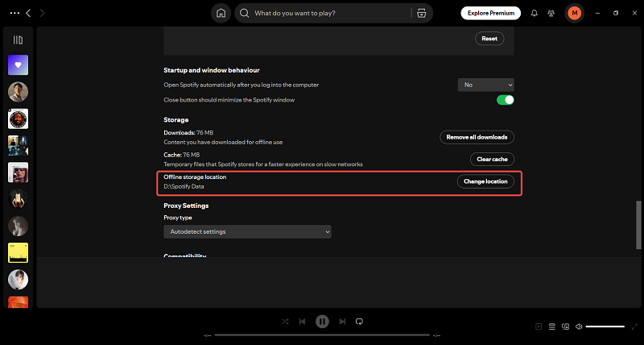Viewport: 644px width, 345px height.
Task: Expand the Proxy type dropdown
Action: 247,231
